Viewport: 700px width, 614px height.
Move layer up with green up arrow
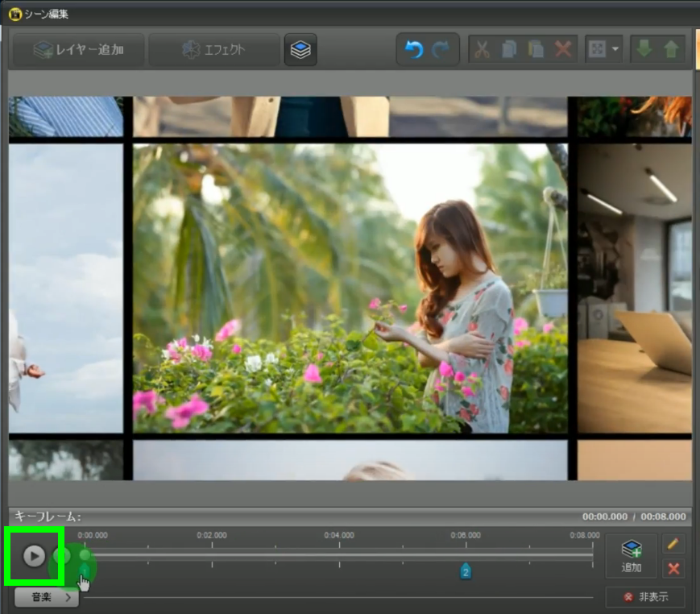670,49
